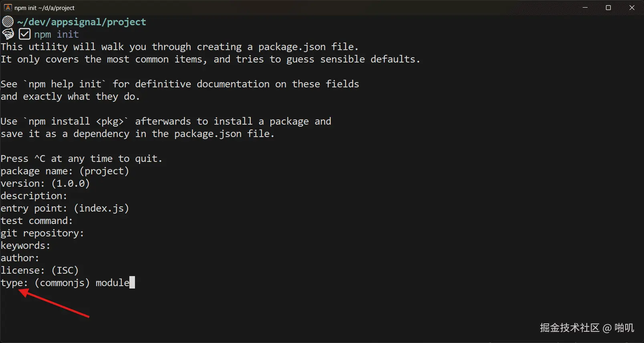Select the module type option
The height and width of the screenshot is (343, 644).
pyautogui.click(x=112, y=282)
